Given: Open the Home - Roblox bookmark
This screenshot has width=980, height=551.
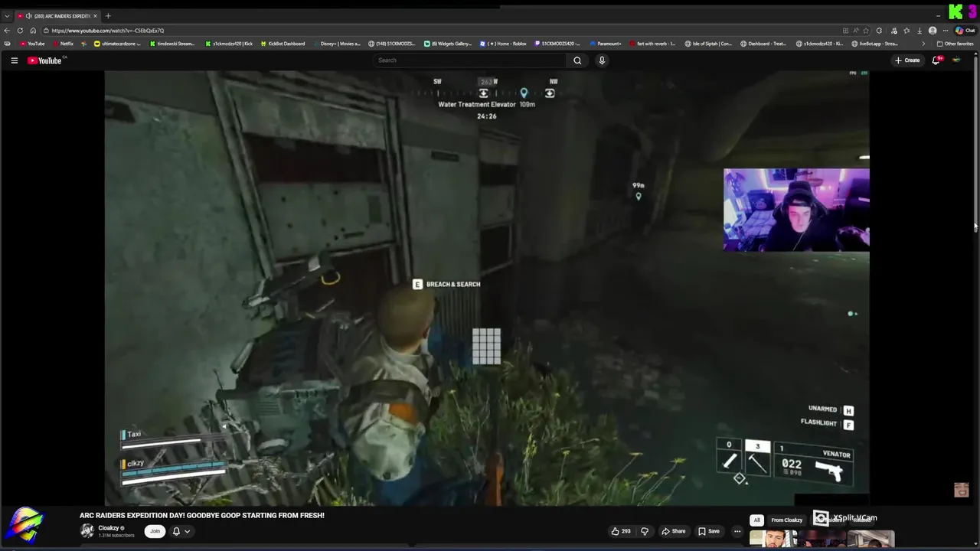Looking at the screenshot, I should click(x=504, y=44).
